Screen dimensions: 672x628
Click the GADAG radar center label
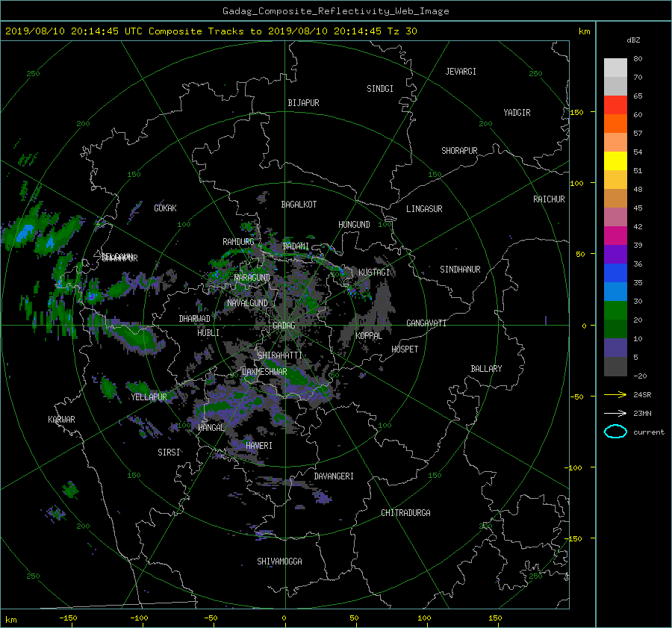click(284, 326)
